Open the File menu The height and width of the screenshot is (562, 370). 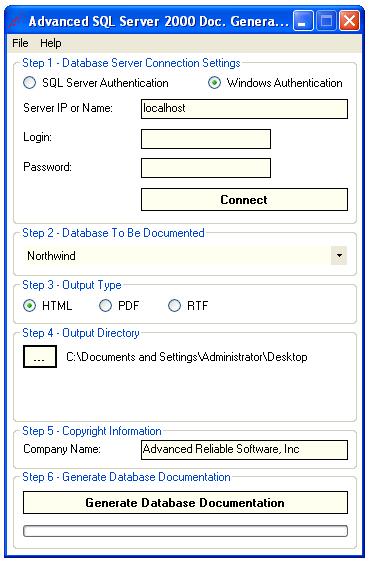(20, 43)
